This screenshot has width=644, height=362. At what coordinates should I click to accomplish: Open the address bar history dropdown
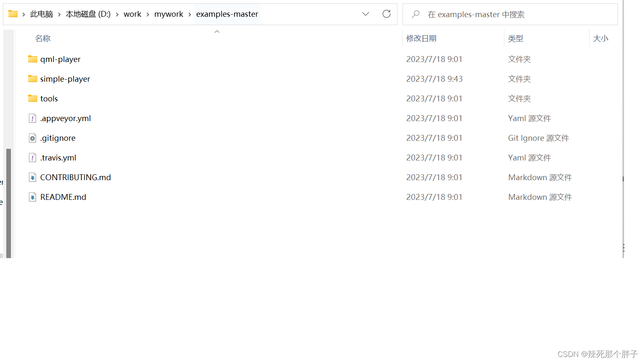click(x=366, y=14)
